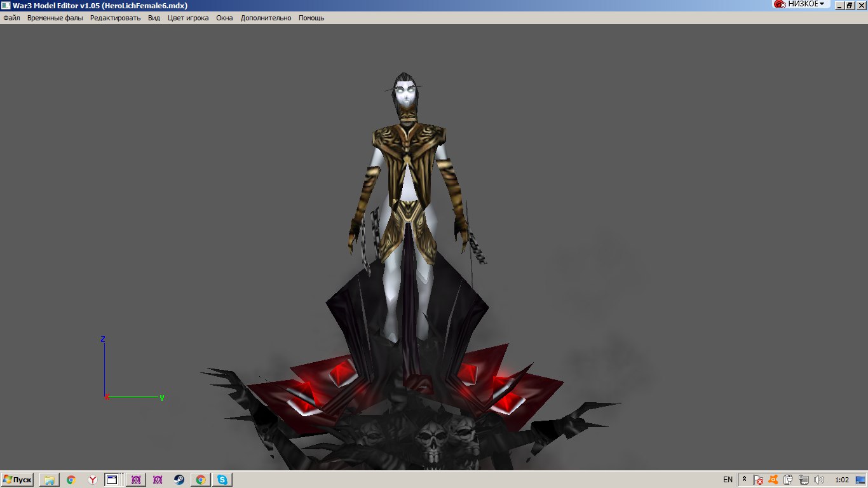Open the Окна menu
Viewport: 868px width, 488px height.
tap(224, 18)
